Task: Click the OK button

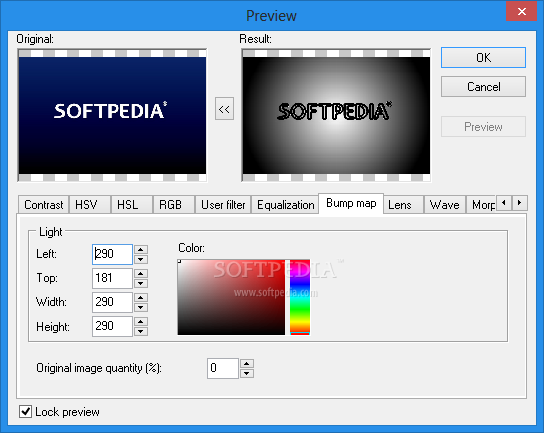Action: click(x=483, y=58)
